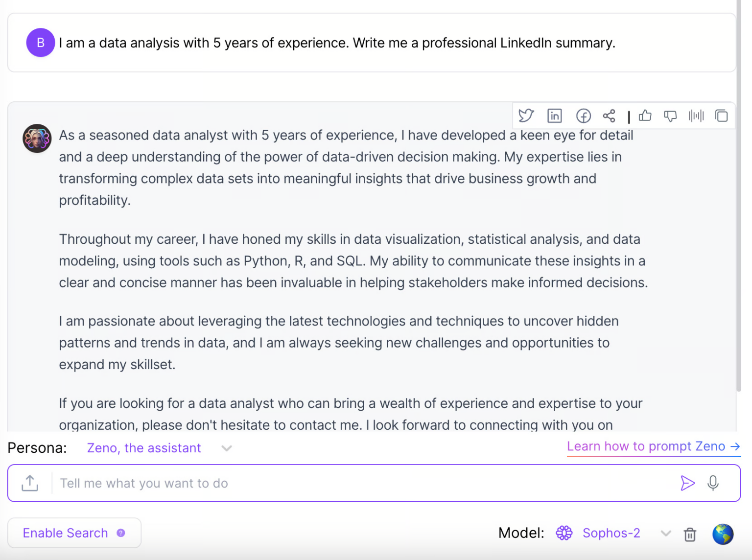752x560 pixels.
Task: Open the generic share options
Action: click(609, 116)
